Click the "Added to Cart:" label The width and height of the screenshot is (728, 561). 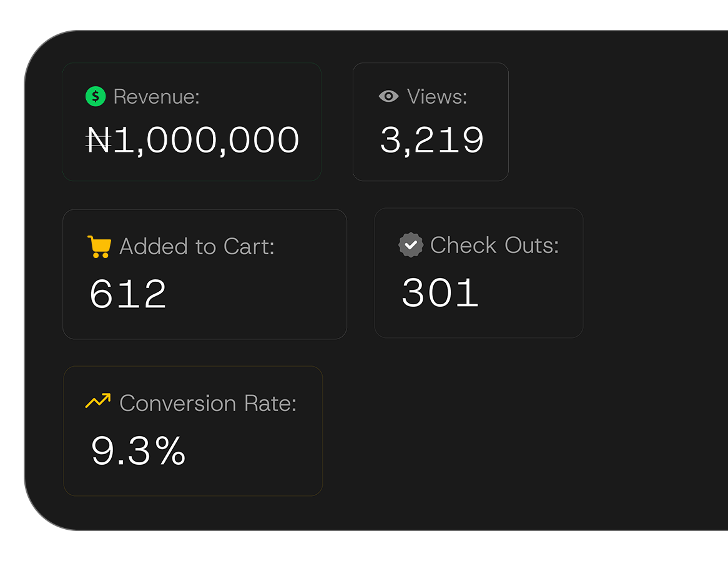(x=197, y=247)
